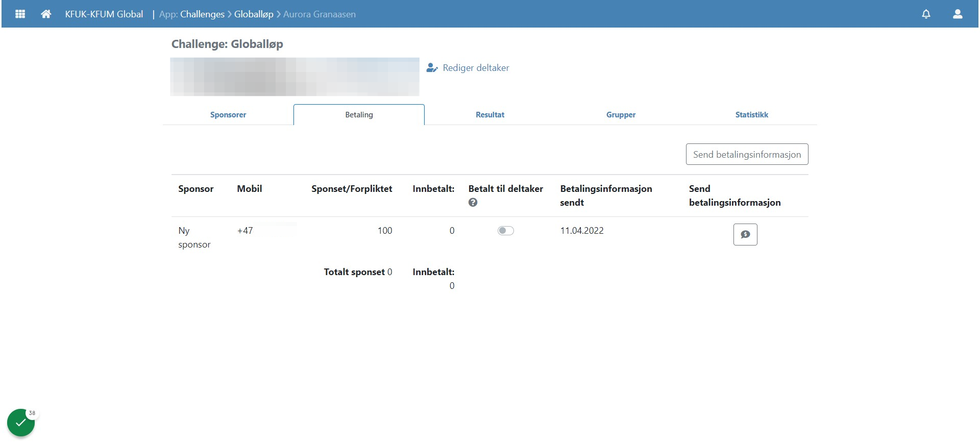Screen dimensions: 980x442
Task: Click the message icon button for Ny sponsor
Action: (x=745, y=234)
